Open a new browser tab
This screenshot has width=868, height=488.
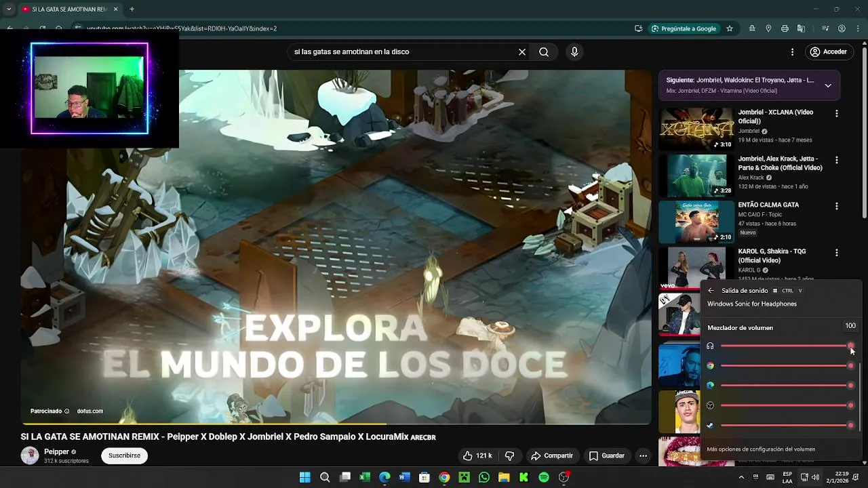132,9
